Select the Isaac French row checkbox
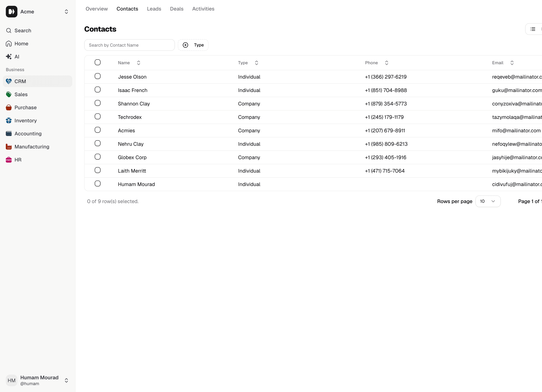Image resolution: width=542 pixels, height=392 pixels. coord(97,90)
